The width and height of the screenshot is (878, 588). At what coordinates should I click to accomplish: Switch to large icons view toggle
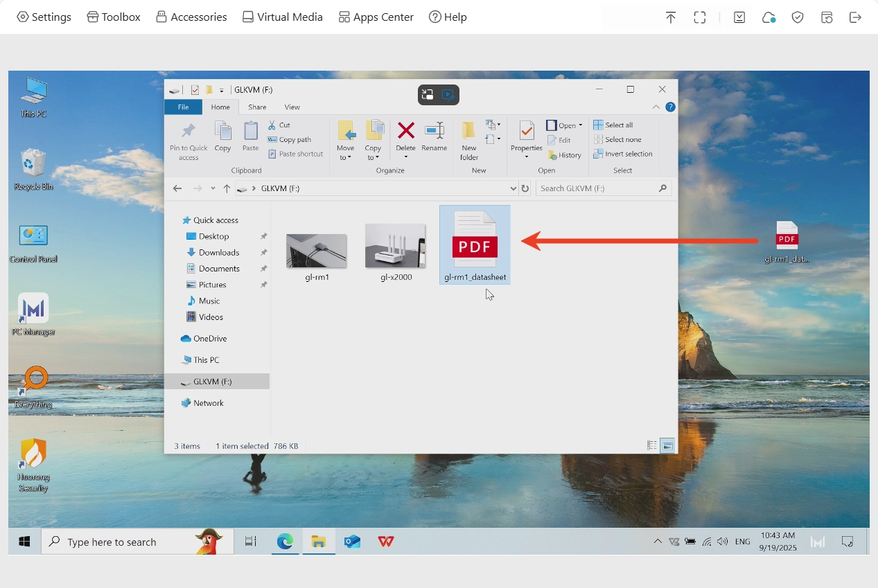[667, 446]
